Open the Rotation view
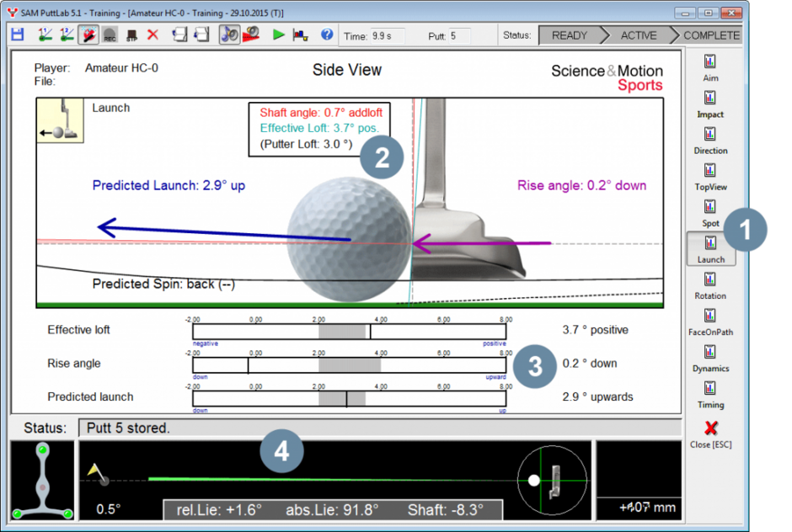 tap(710, 286)
